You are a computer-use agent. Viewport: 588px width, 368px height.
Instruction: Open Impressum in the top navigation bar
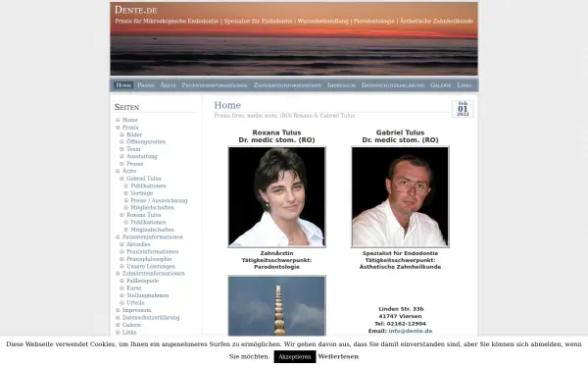(x=341, y=85)
